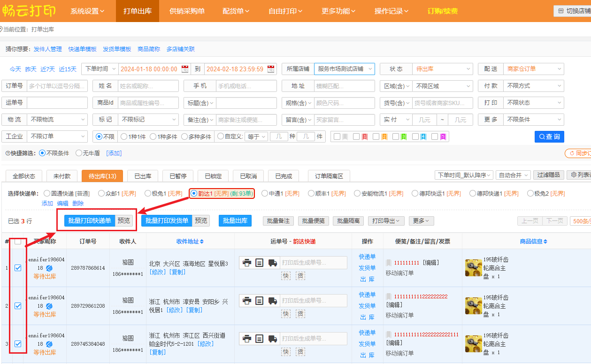Screen dimensions: 591x364
Task: Click the printer icon in the third order row
Action: coord(247,339)
